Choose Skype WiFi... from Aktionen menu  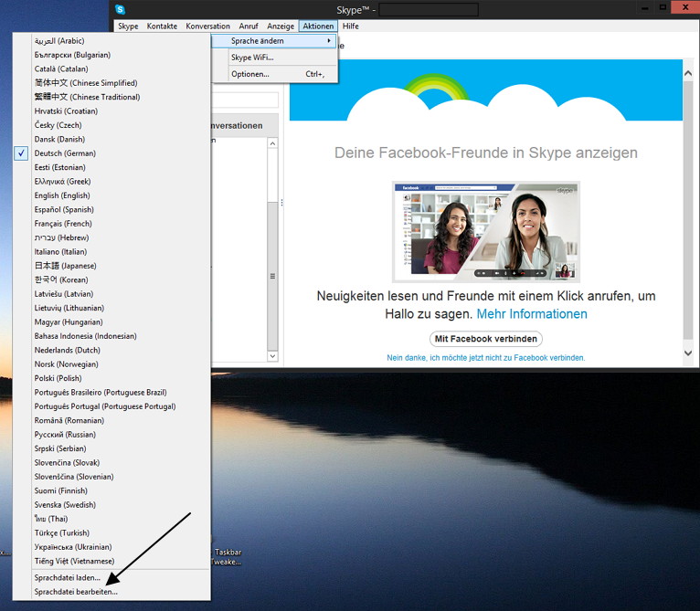tap(274, 58)
